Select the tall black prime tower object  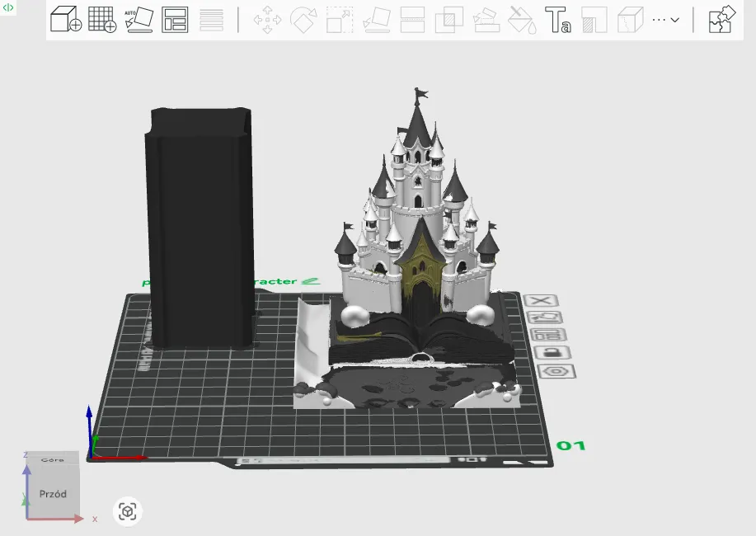[200, 227]
